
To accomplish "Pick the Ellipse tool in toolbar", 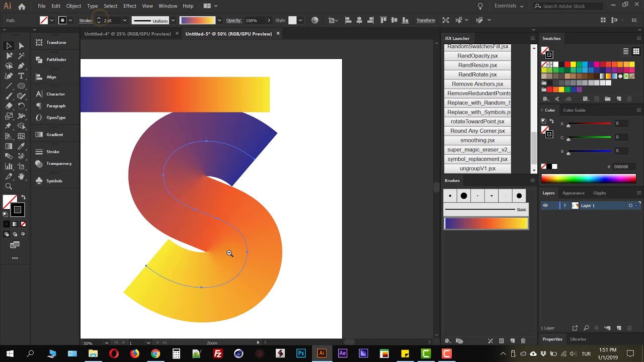I will click(x=21, y=86).
